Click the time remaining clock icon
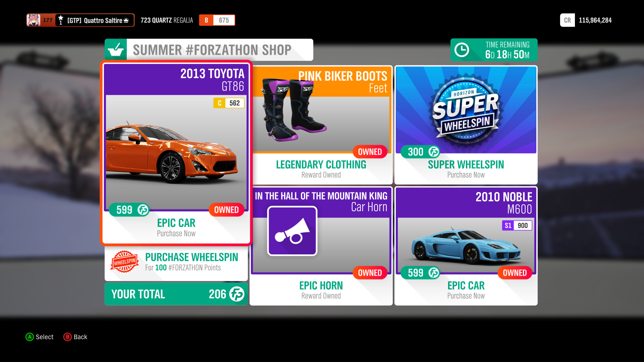644x362 pixels. (462, 50)
